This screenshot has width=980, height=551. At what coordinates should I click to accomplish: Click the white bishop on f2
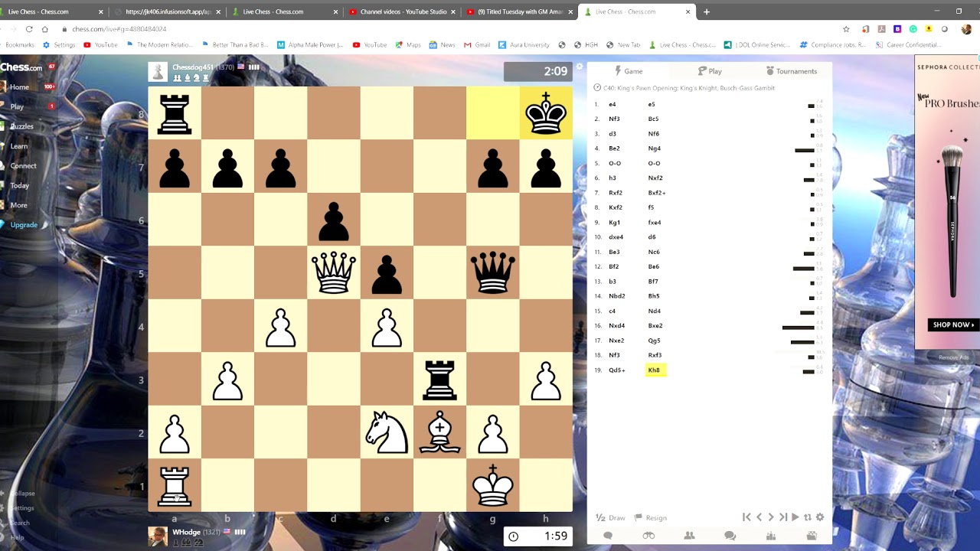[439, 432]
